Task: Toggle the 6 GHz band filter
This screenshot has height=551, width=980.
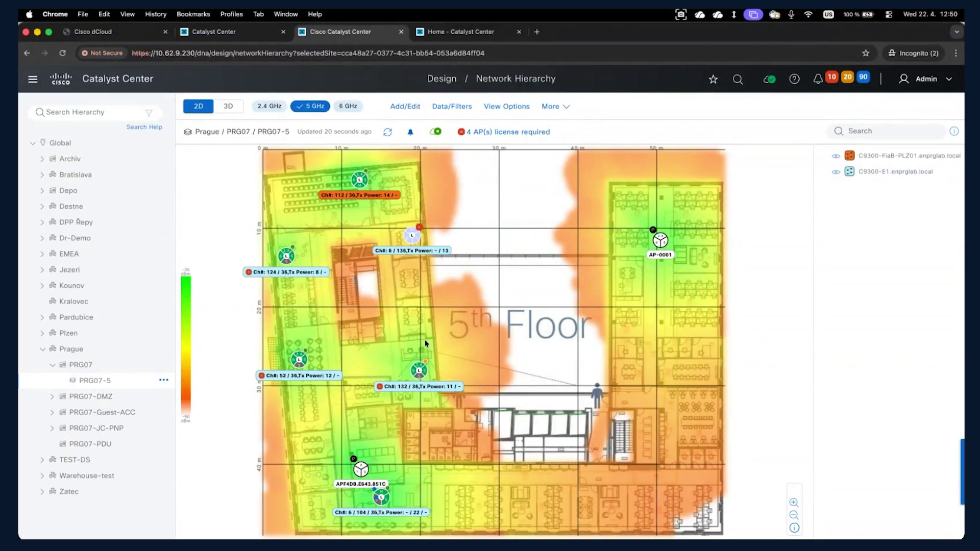Action: tap(348, 106)
